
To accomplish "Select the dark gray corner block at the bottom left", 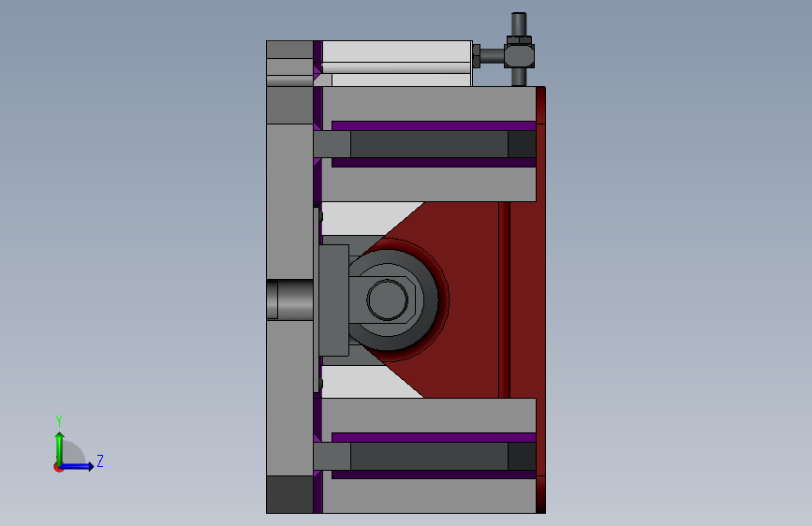I will pos(289,494).
